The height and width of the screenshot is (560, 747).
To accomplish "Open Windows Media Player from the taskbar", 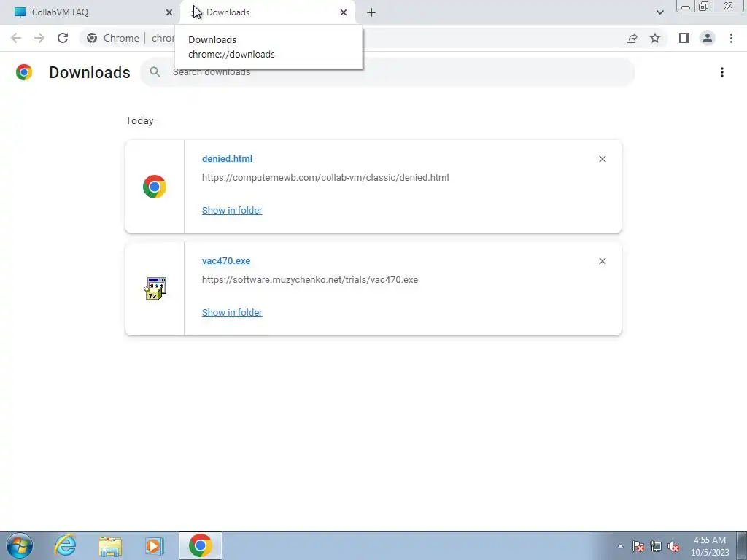I will click(154, 545).
